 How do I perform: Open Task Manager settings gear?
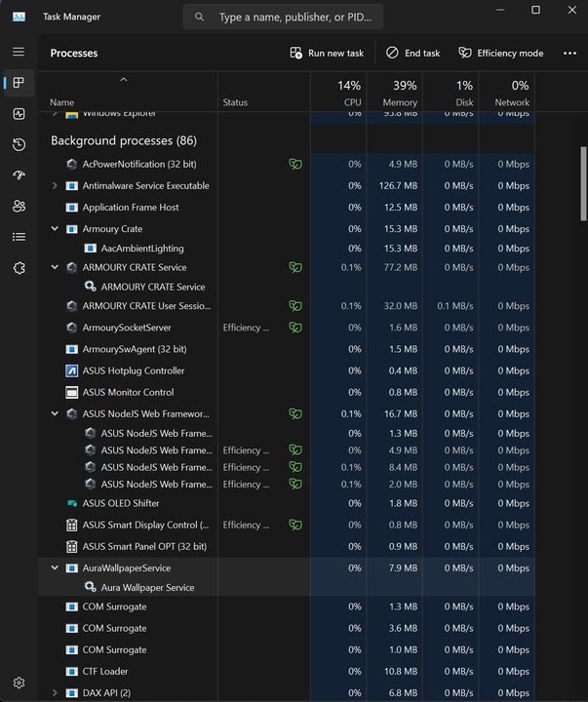(19, 682)
